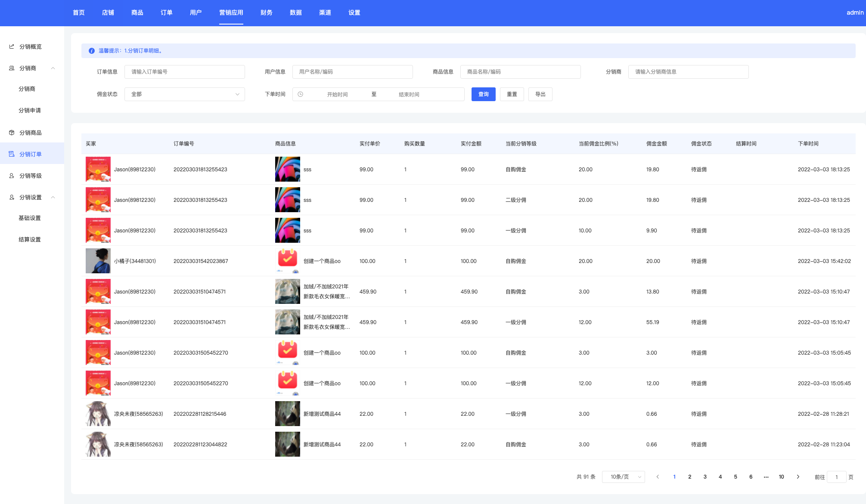The image size is (866, 504).
Task: Collapse the 分销商 sidebar submenu chevron
Action: click(53, 68)
